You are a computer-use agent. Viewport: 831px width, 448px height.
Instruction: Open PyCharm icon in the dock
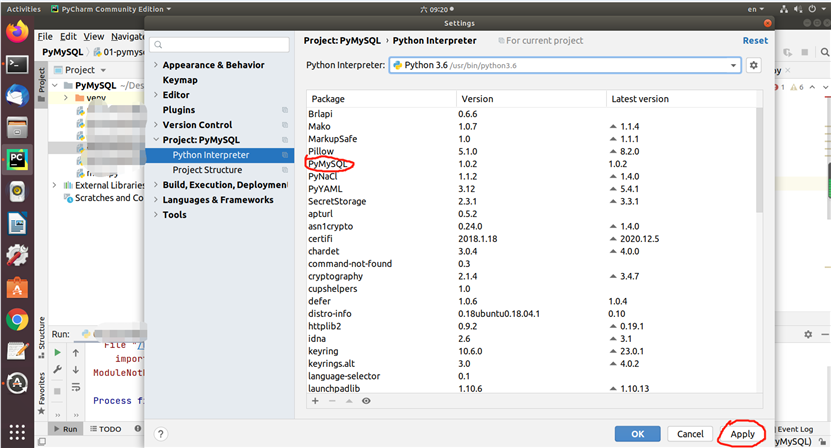(17, 159)
